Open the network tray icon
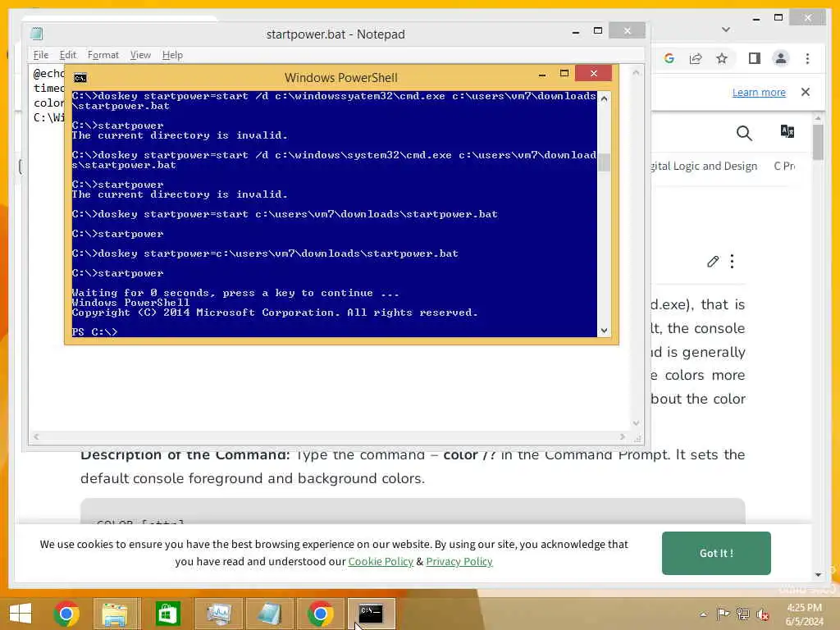 coord(743,614)
